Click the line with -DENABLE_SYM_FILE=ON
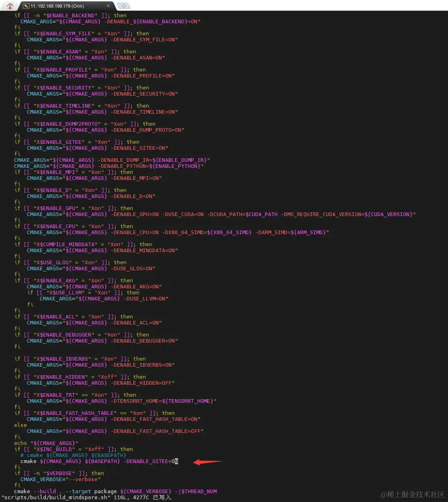 pos(102,40)
